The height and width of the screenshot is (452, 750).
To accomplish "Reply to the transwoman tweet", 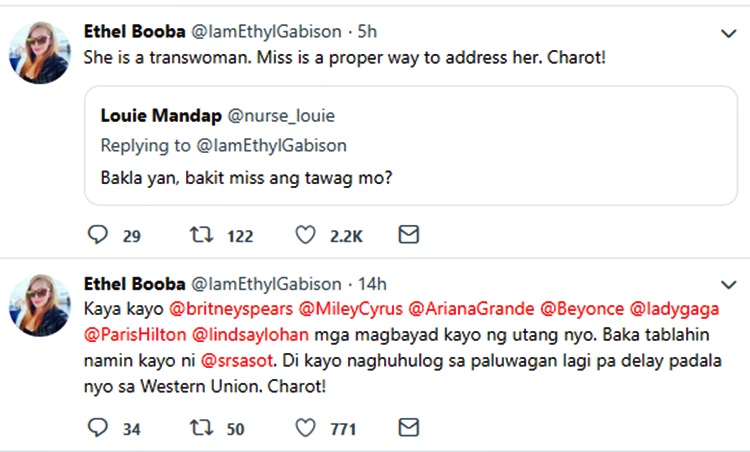I will pyautogui.click(x=98, y=235).
